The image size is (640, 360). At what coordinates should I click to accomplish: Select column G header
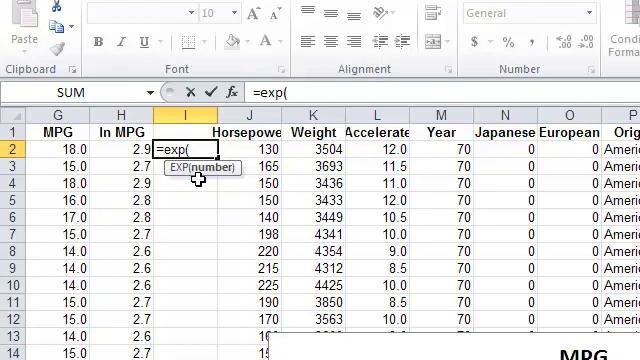[x=58, y=116]
